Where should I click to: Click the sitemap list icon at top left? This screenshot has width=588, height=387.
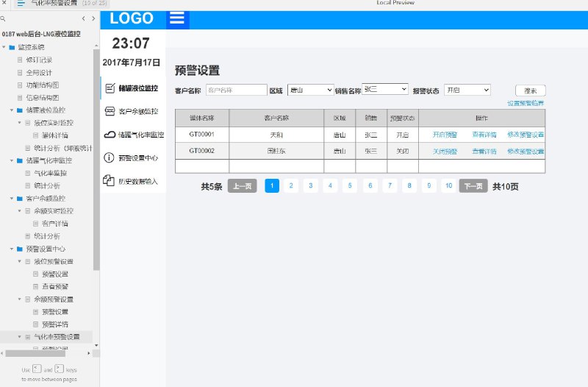coord(21,4)
